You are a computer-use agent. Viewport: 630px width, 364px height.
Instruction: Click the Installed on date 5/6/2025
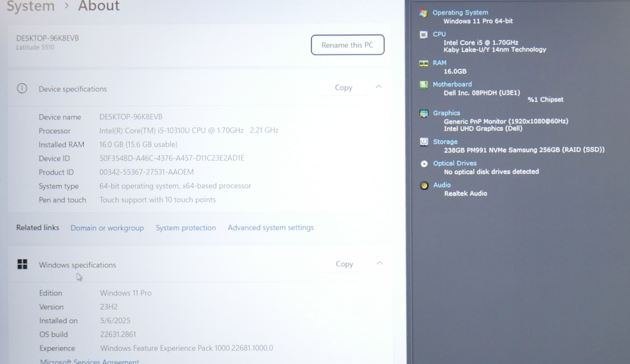[115, 320]
